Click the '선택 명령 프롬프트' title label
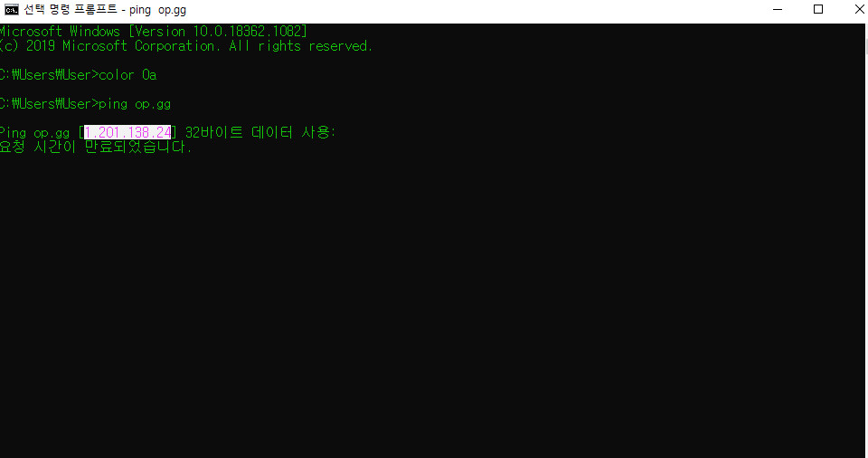 71,10
